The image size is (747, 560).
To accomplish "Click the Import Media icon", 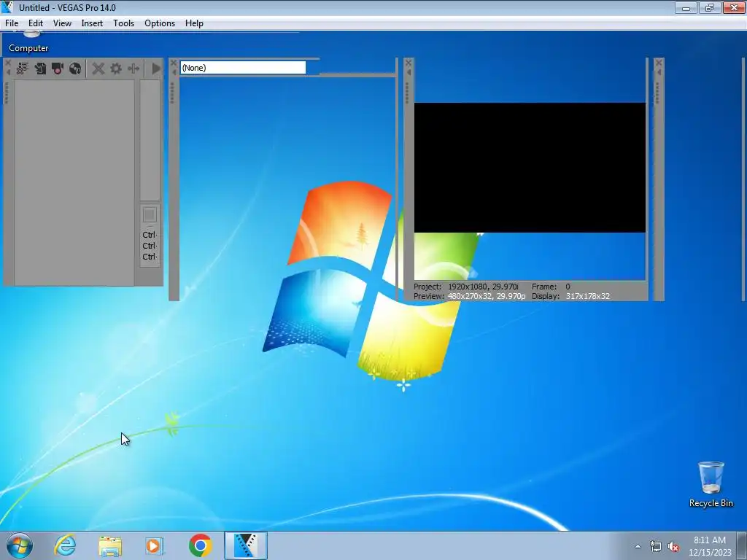I will point(40,69).
